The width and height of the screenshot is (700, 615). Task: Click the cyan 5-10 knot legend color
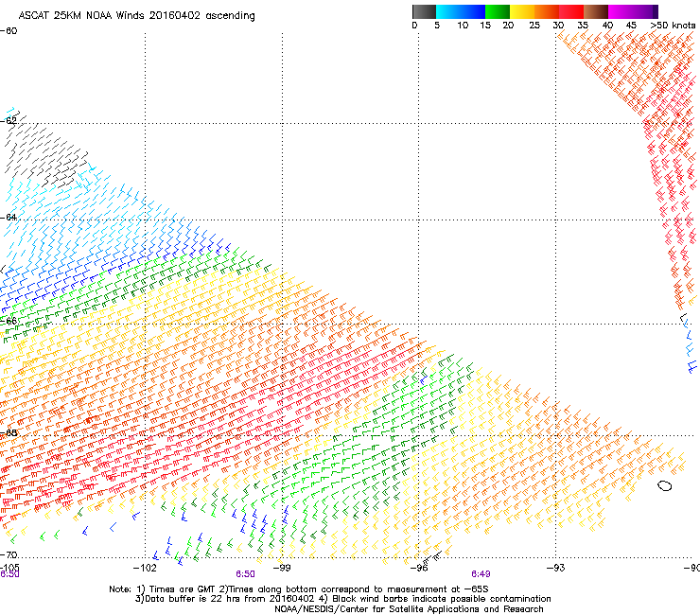tap(448, 11)
